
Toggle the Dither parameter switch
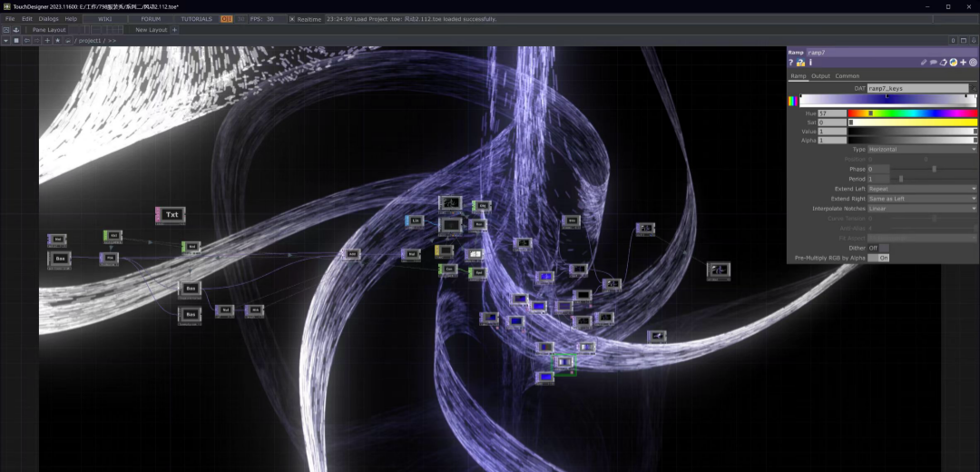click(x=884, y=248)
